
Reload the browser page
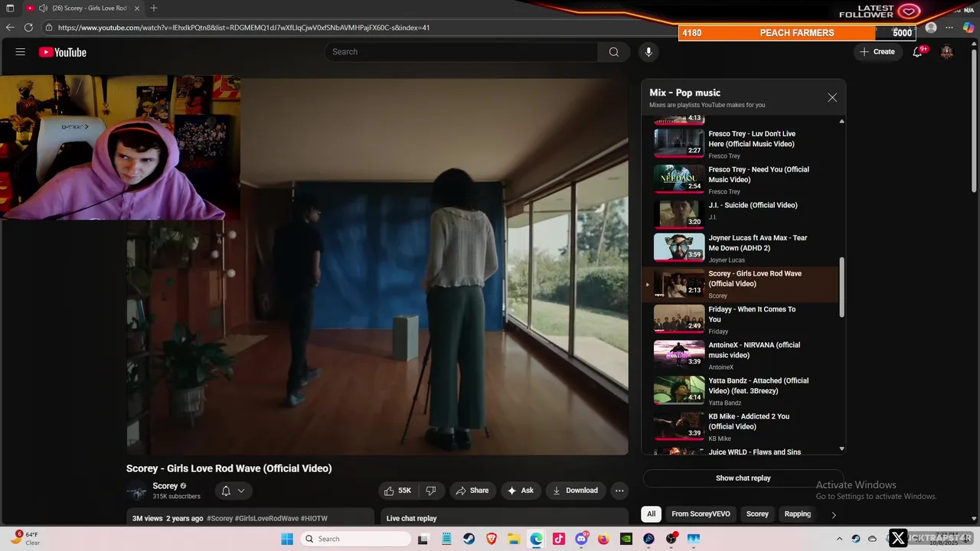point(28,28)
